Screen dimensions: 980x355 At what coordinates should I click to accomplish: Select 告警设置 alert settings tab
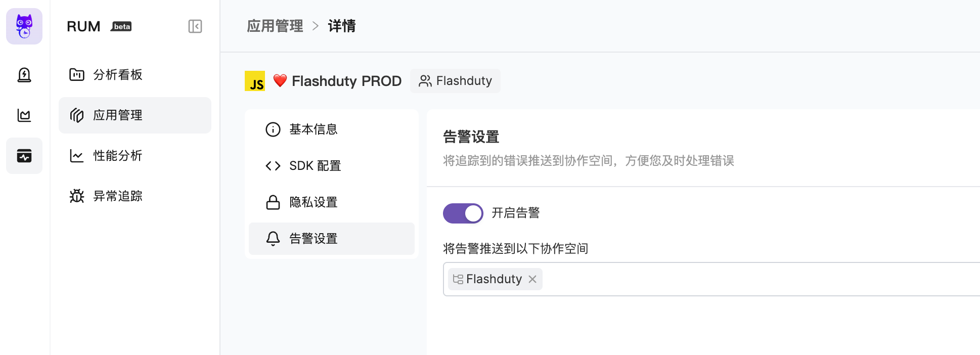click(x=332, y=239)
